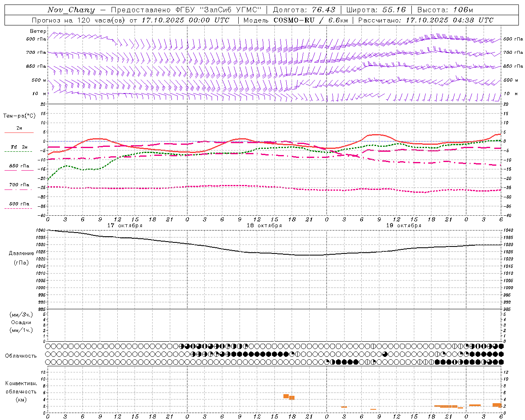Image resolution: width=525 pixels, height=420 pixels.
Task: Click the '500 м' wind level label on the left
Action: pos(39,80)
